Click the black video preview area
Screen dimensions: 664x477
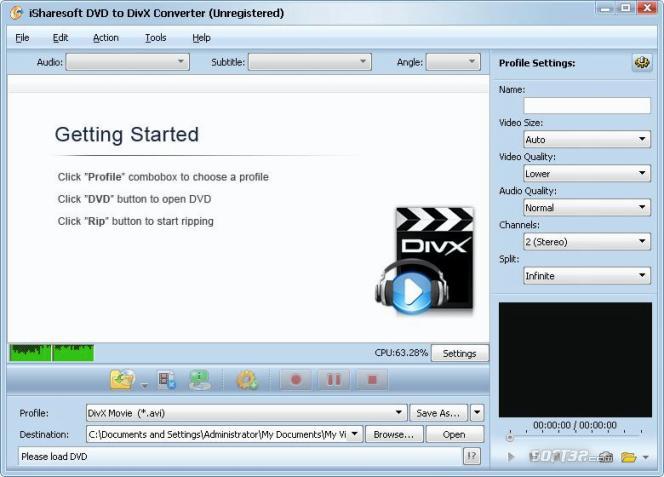(x=575, y=360)
